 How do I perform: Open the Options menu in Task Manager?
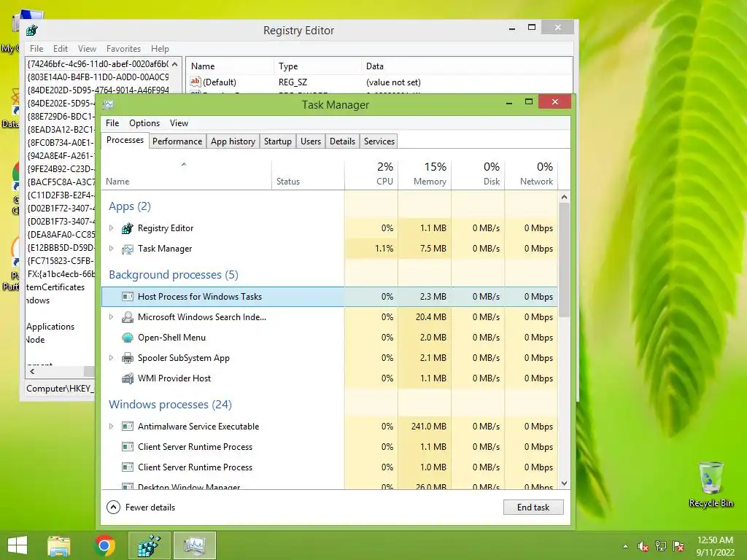144,123
